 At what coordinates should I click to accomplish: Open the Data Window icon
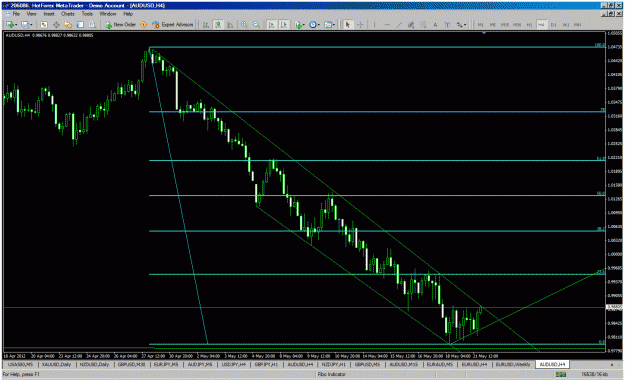coord(56,25)
